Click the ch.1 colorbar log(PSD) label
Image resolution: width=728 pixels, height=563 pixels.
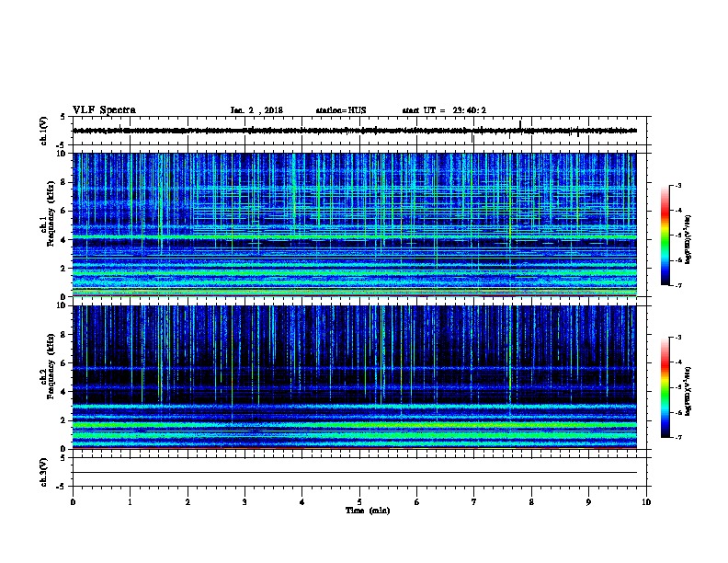coord(688,240)
